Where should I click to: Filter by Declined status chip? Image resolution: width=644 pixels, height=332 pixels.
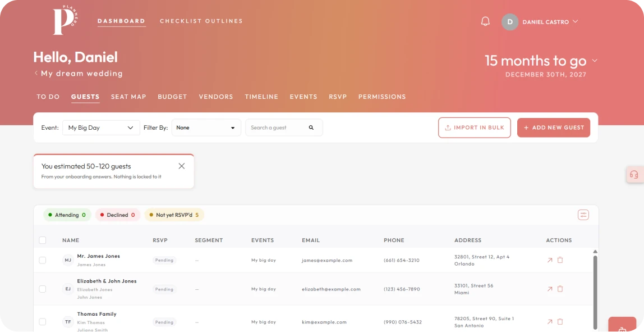click(x=118, y=215)
